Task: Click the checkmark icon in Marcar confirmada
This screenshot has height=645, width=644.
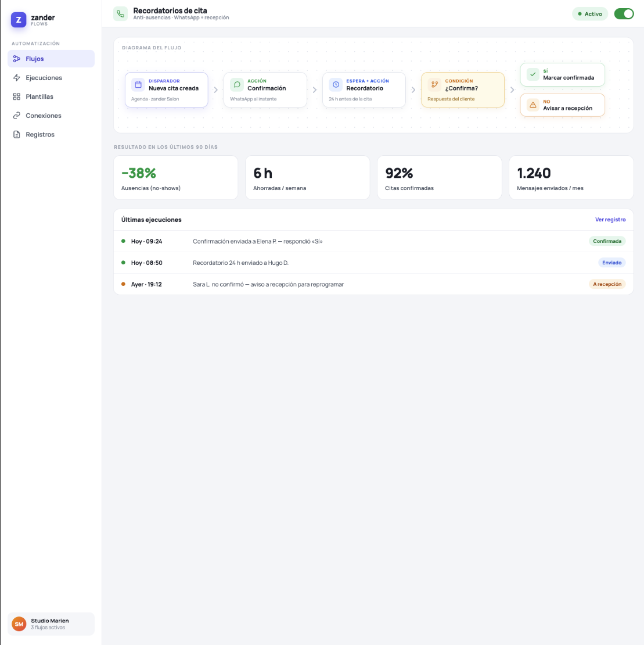Action: pyautogui.click(x=533, y=74)
